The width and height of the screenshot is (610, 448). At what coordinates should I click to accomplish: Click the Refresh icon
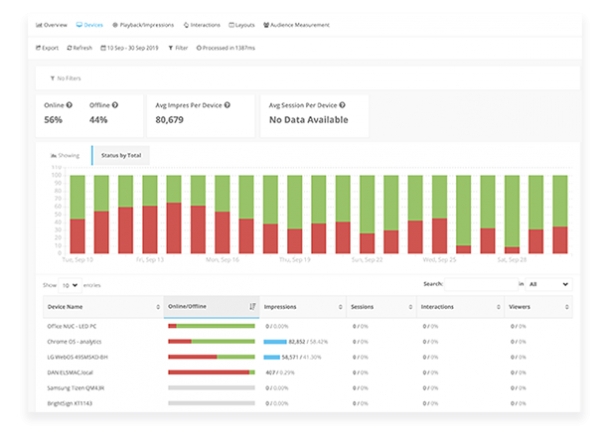click(70, 47)
